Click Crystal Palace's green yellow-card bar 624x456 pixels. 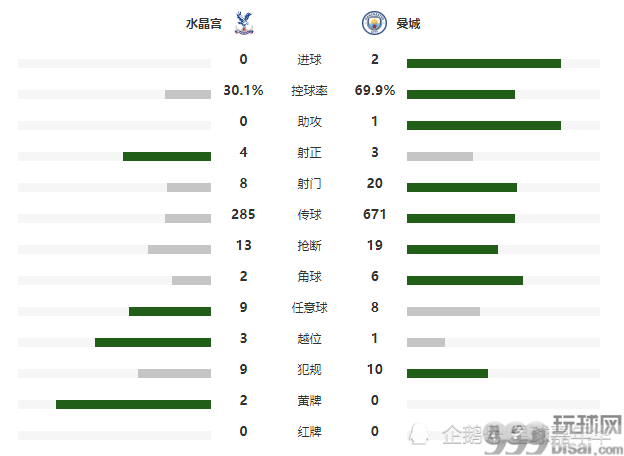[133, 404]
